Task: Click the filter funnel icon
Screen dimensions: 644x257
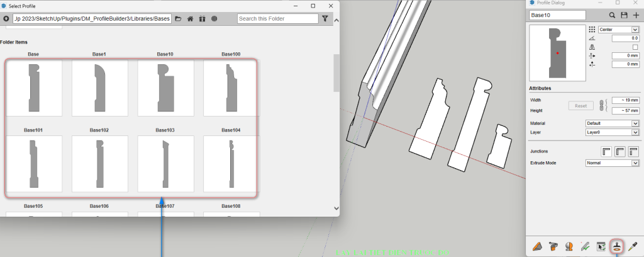Action: 325,18
